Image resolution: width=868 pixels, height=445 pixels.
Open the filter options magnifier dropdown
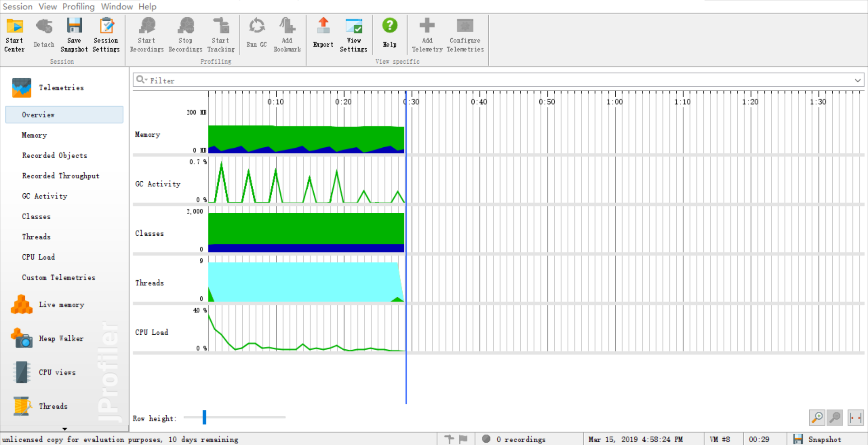pos(142,80)
